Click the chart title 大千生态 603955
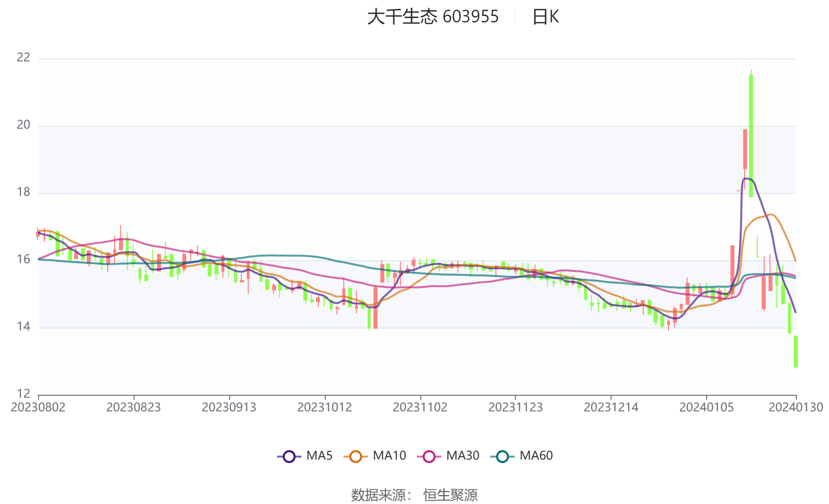Image resolution: width=829 pixels, height=504 pixels. [433, 17]
